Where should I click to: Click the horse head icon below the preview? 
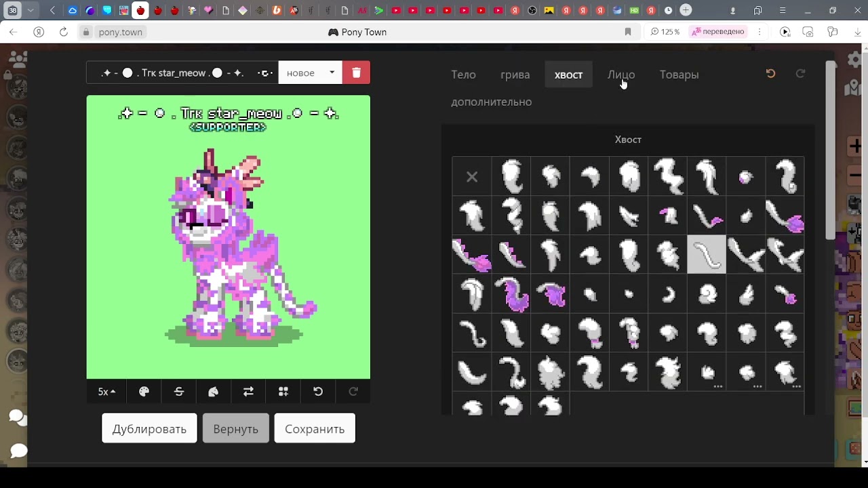[x=214, y=392]
